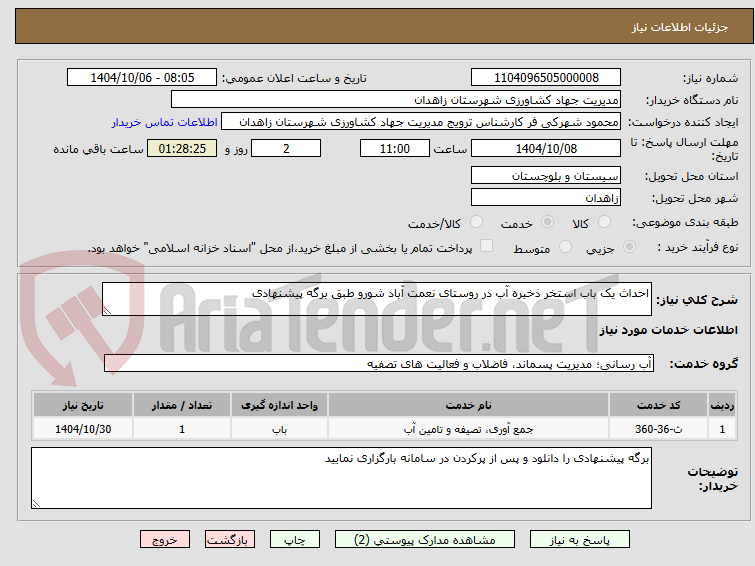Click the تعداد / مقدار column header

[x=182, y=405]
